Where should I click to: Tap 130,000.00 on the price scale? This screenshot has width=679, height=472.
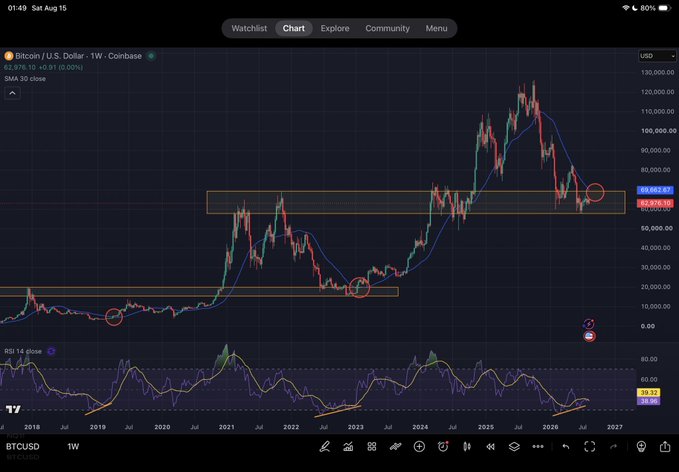[657, 72]
